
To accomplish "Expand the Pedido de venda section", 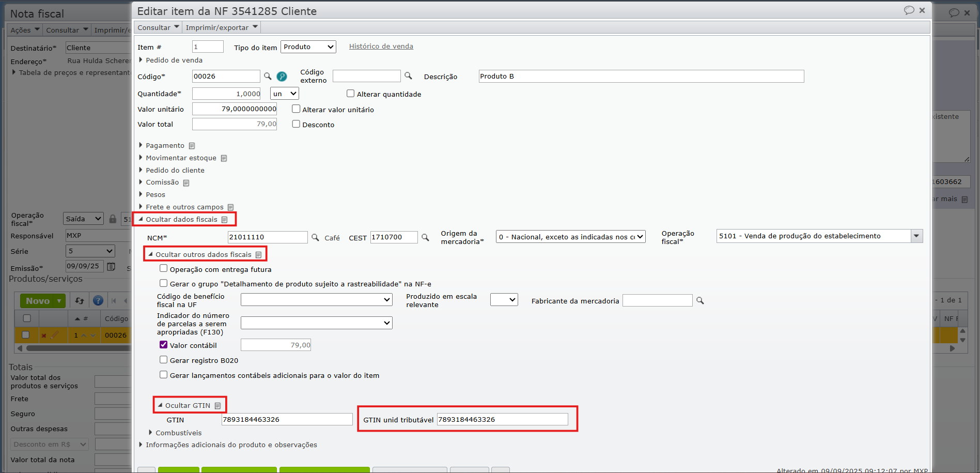I will pos(170,60).
